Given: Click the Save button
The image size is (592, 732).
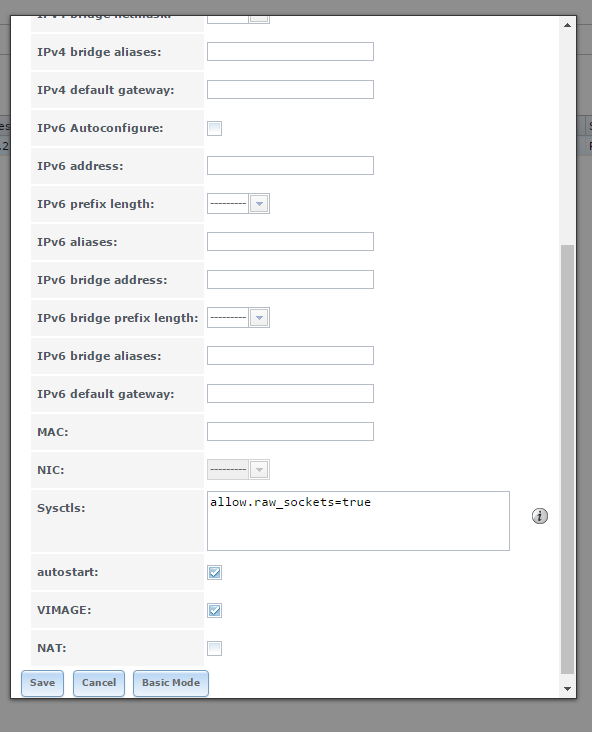Looking at the screenshot, I should pos(42,683).
